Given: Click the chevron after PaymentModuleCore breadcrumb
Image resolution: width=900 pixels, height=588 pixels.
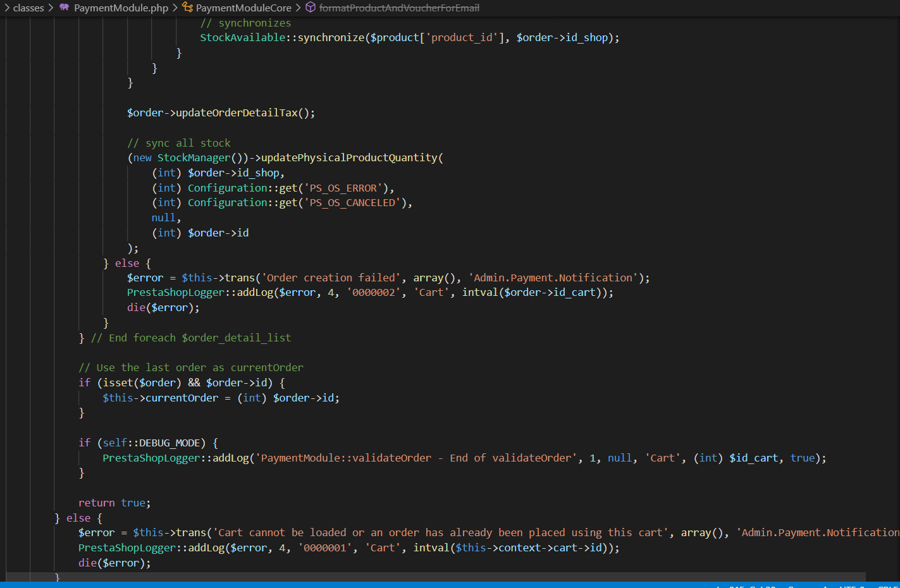Looking at the screenshot, I should (298, 8).
